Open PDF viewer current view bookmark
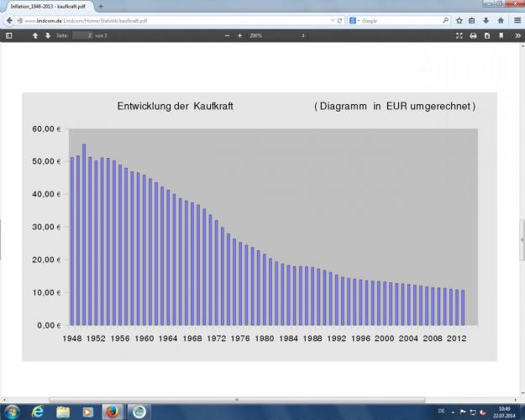 pos(501,36)
